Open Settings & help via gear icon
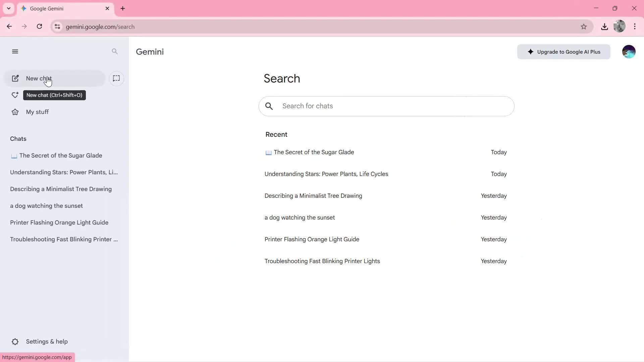The image size is (644, 362). click(x=15, y=341)
